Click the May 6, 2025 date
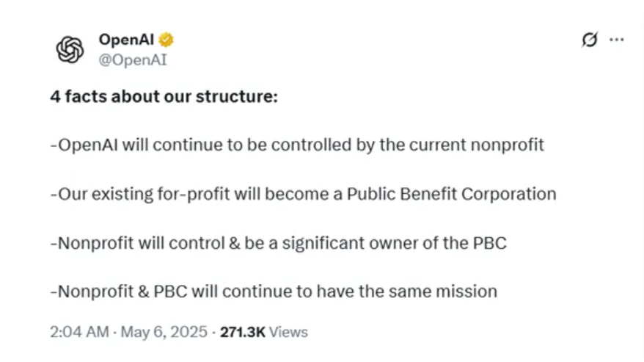 pyautogui.click(x=163, y=332)
